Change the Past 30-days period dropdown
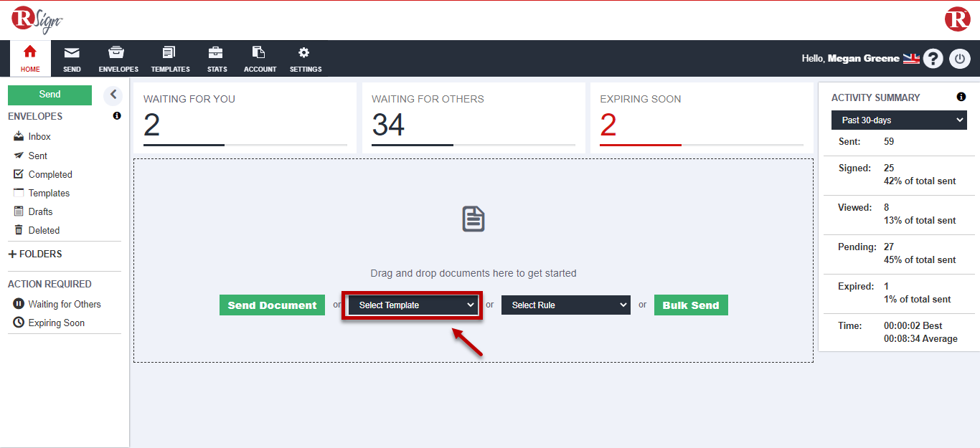980x448 pixels. (x=899, y=120)
